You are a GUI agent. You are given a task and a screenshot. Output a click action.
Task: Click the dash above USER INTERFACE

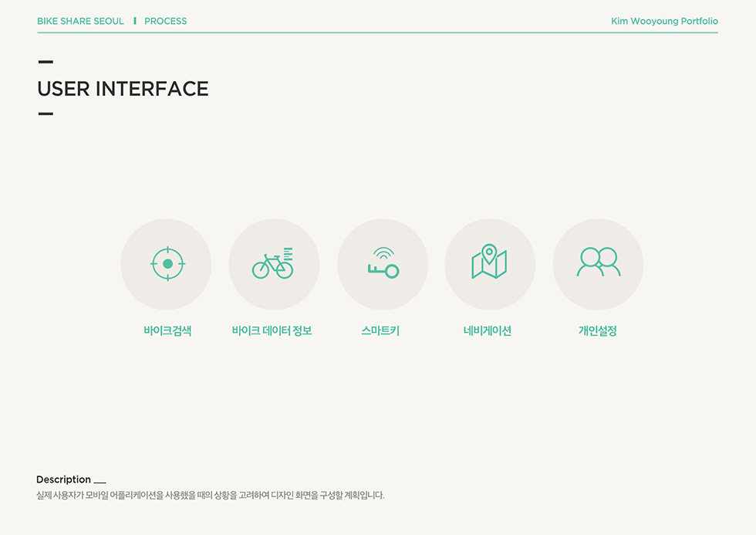pyautogui.click(x=46, y=62)
